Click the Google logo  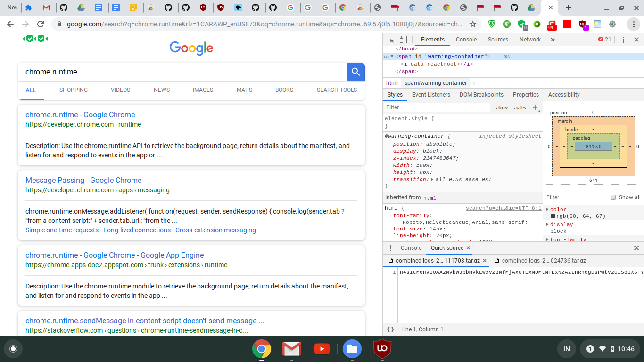(191, 48)
